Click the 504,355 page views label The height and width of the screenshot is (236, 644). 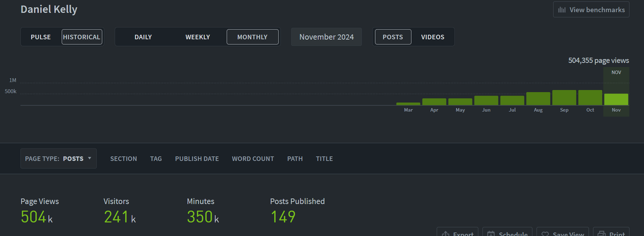pos(598,61)
